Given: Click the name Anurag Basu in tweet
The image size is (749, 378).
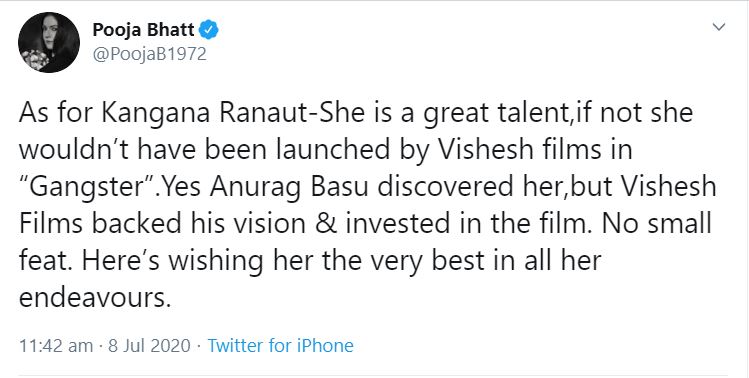Looking at the screenshot, I should 289,189.
